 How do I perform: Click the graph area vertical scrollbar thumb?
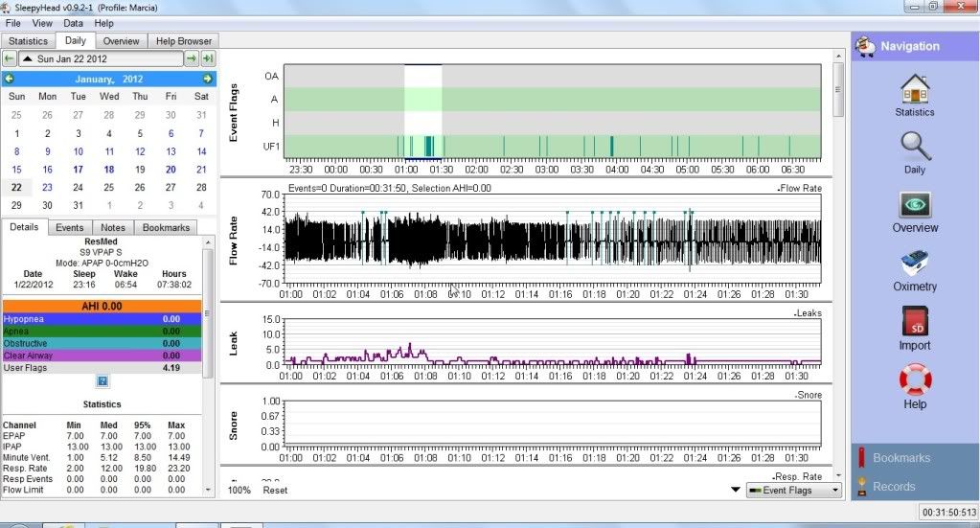tap(838, 89)
